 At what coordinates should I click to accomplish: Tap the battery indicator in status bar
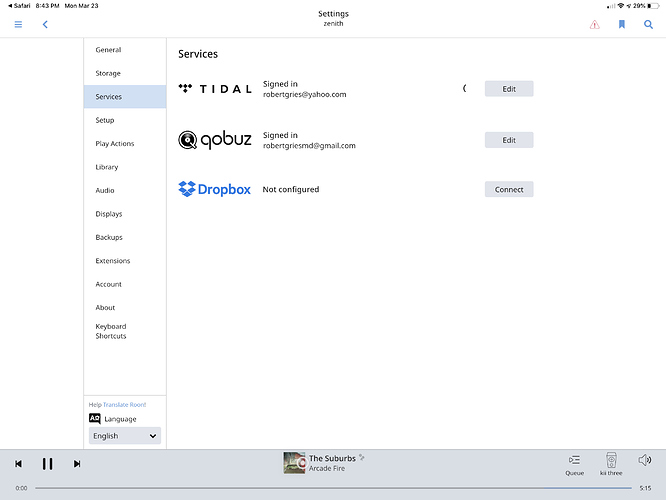(653, 6)
